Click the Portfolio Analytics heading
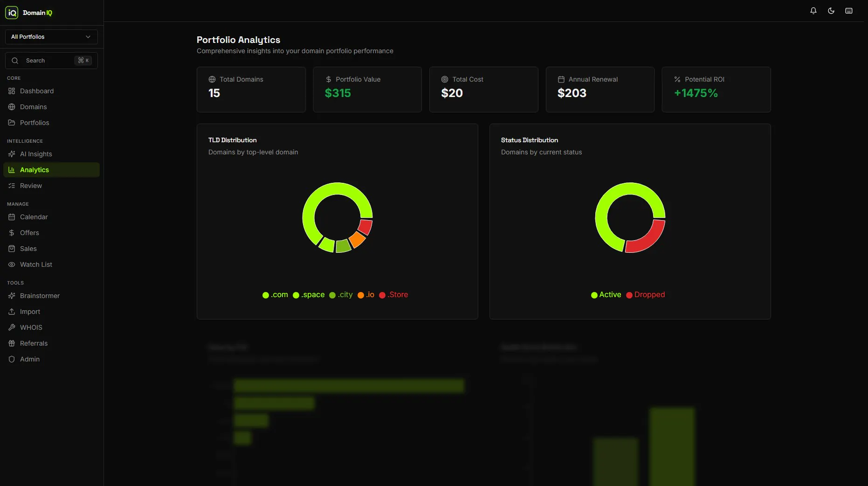This screenshot has width=868, height=486. 238,40
